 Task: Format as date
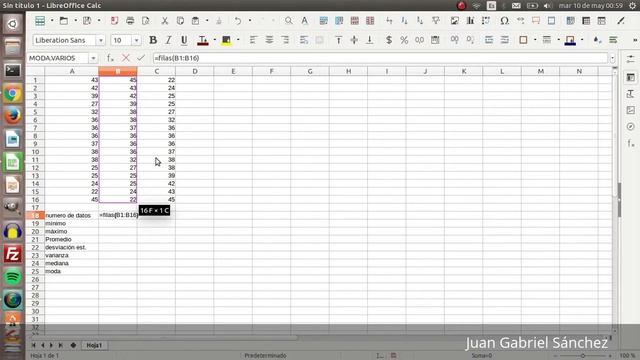pyautogui.click(x=435, y=40)
